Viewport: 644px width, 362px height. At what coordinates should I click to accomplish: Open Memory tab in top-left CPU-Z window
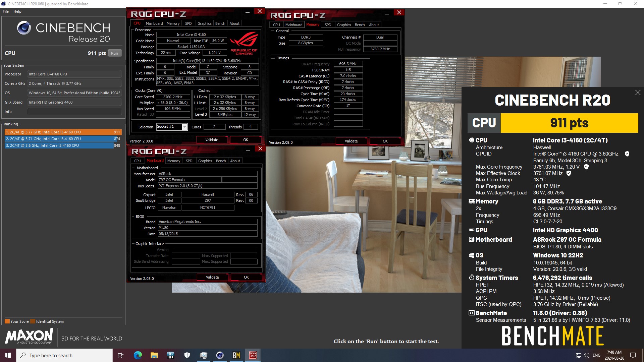(x=173, y=23)
